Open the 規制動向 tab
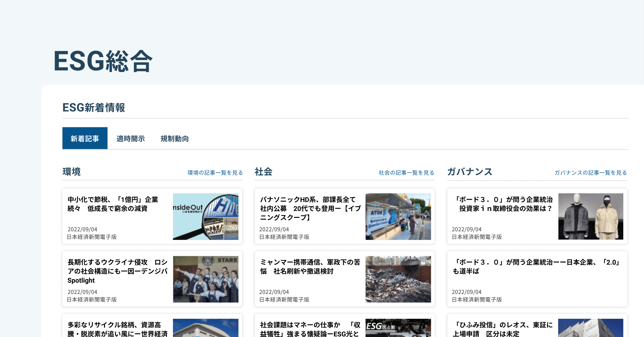Viewport: 644px width, 337px height. click(x=175, y=139)
